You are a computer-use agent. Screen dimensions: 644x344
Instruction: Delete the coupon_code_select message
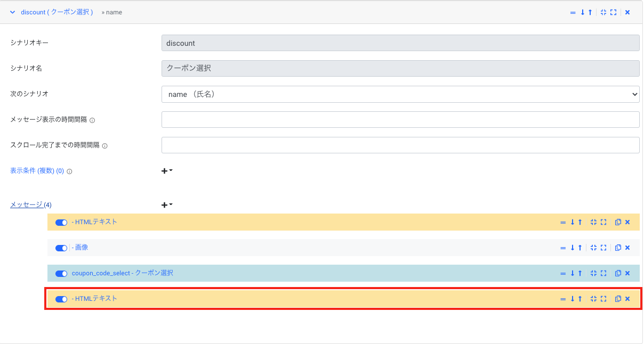[x=627, y=273]
